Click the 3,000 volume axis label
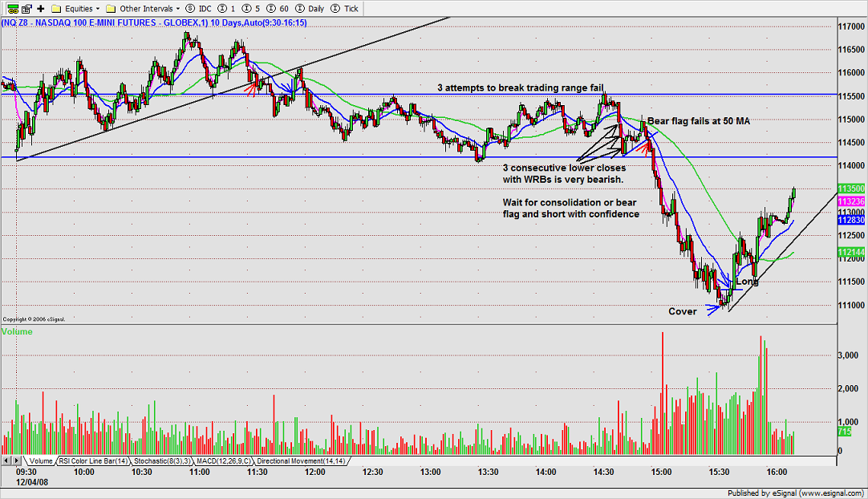Image resolution: width=868 pixels, height=499 pixels. coord(848,355)
